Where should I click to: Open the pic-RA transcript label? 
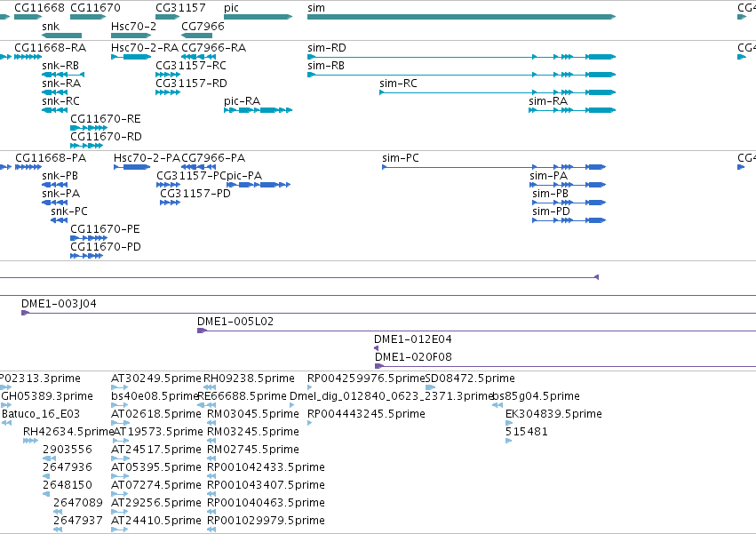[242, 101]
